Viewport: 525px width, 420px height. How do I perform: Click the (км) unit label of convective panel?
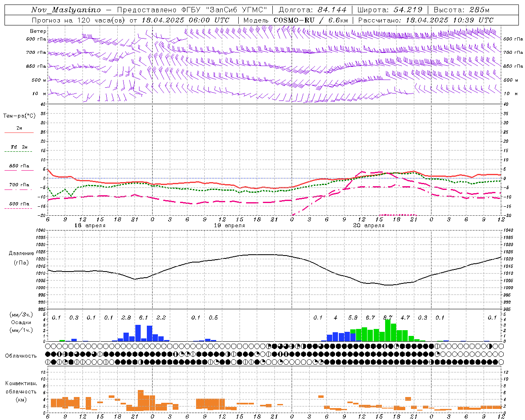[21, 399]
